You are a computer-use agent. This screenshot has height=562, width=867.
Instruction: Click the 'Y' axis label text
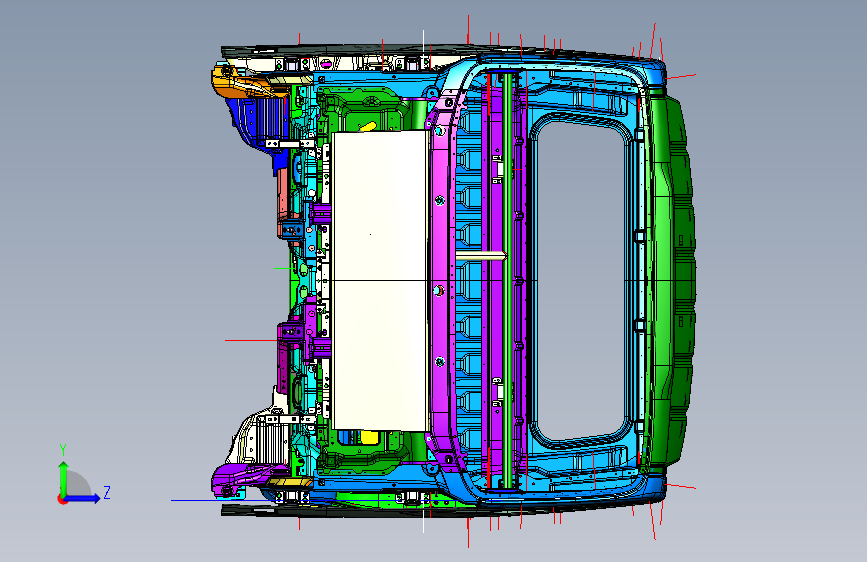(63, 450)
